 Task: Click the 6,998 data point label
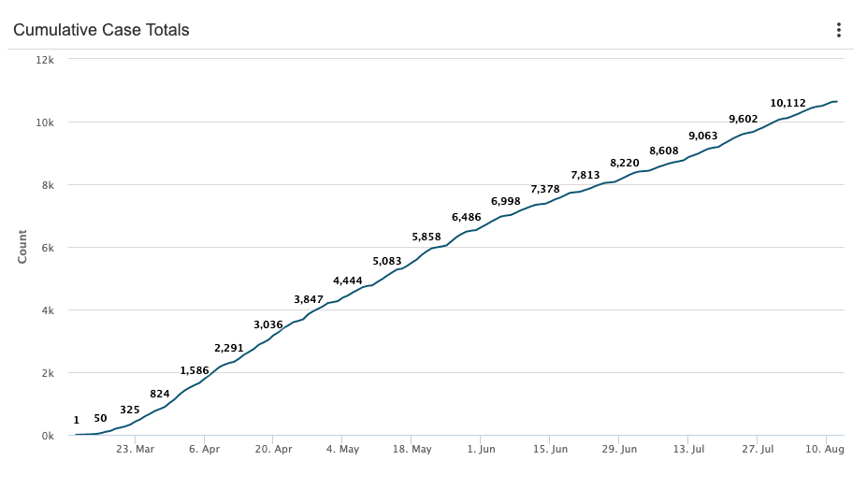pos(505,201)
